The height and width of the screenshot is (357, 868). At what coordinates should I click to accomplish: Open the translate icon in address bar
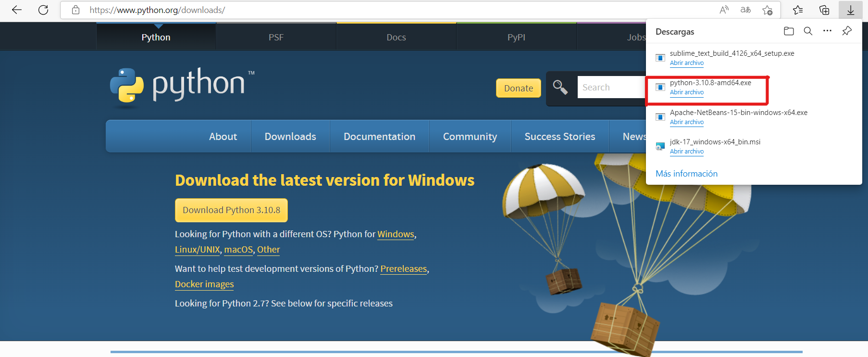[745, 10]
